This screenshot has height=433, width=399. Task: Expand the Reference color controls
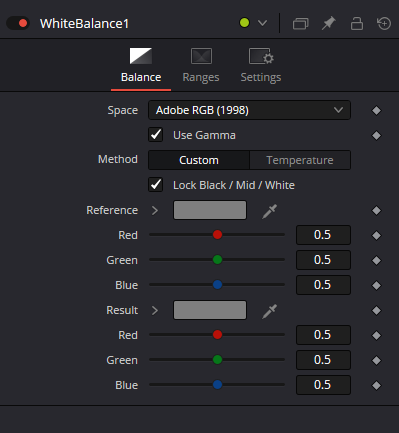[155, 210]
